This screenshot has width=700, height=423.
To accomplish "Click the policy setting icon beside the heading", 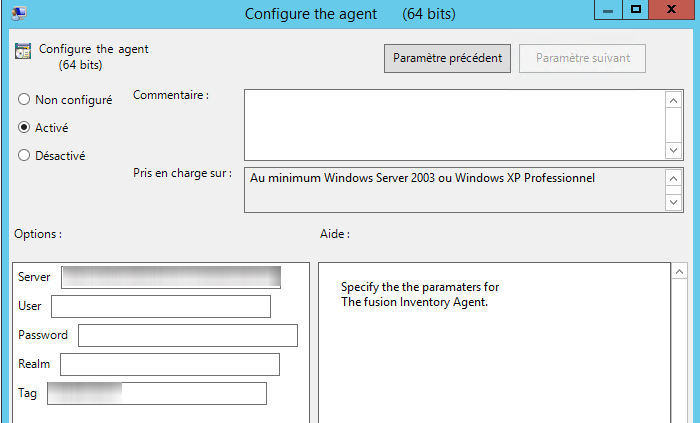I will tap(23, 51).
